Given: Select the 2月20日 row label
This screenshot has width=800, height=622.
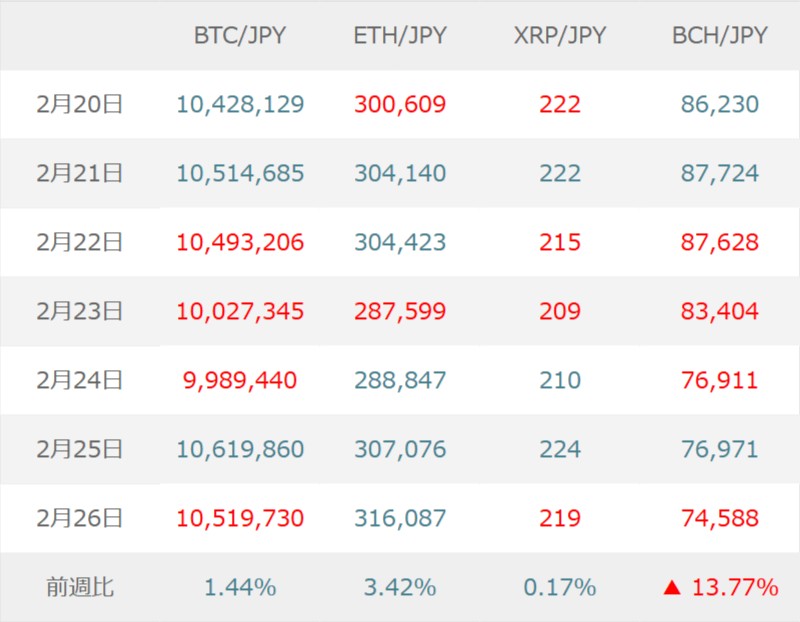Looking at the screenshot, I should pyautogui.click(x=79, y=104).
